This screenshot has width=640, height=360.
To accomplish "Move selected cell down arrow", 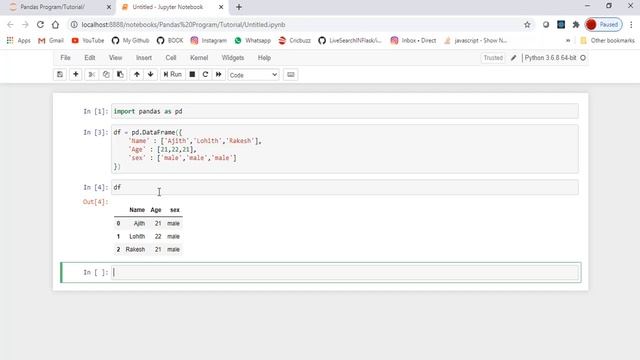I will [151, 75].
